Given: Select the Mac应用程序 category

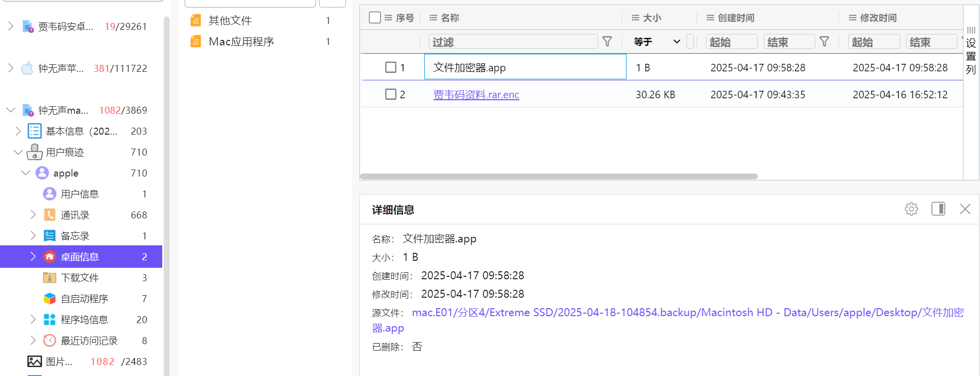Looking at the screenshot, I should (241, 41).
